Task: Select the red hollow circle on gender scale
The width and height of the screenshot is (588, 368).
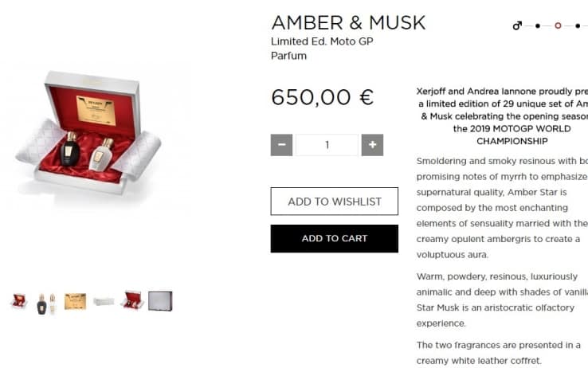Action: pyautogui.click(x=558, y=25)
